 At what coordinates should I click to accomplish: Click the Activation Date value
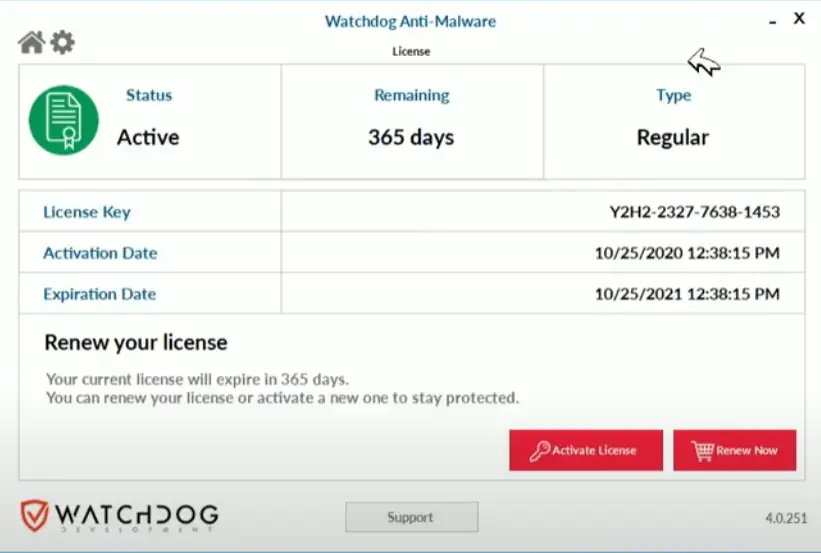(x=686, y=253)
